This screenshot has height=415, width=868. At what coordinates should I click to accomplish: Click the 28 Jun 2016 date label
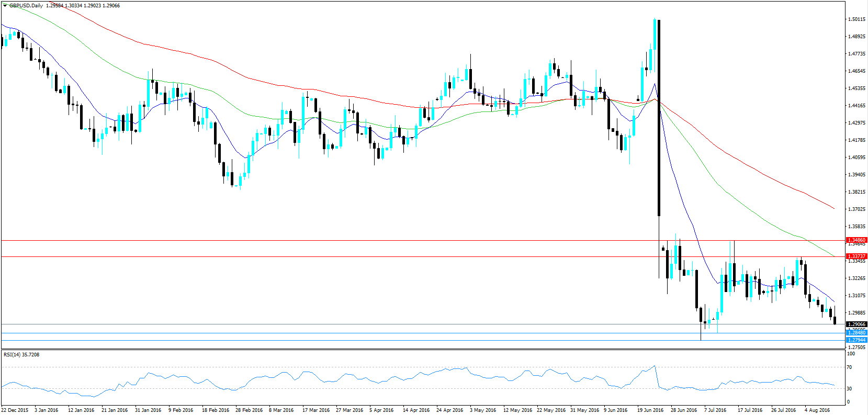(684, 410)
